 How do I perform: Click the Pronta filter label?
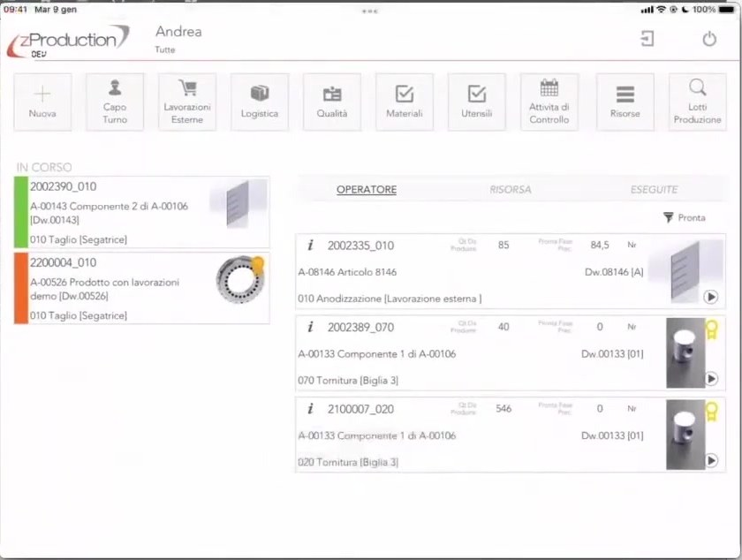[692, 218]
